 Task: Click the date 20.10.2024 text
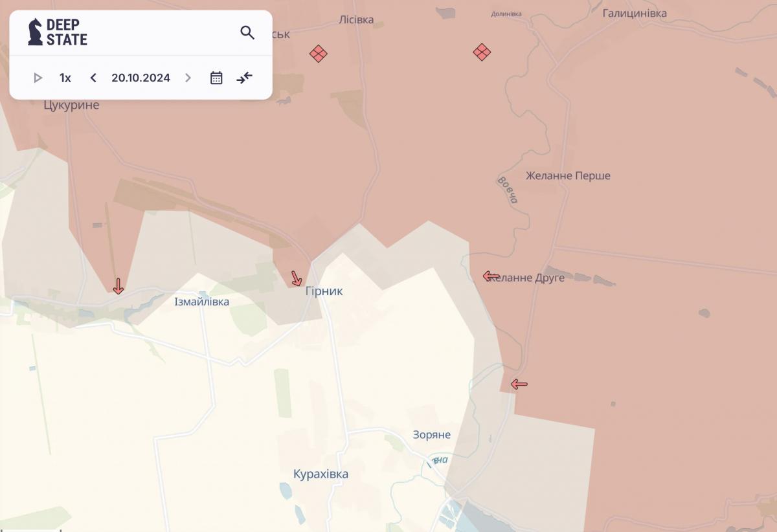pyautogui.click(x=141, y=78)
